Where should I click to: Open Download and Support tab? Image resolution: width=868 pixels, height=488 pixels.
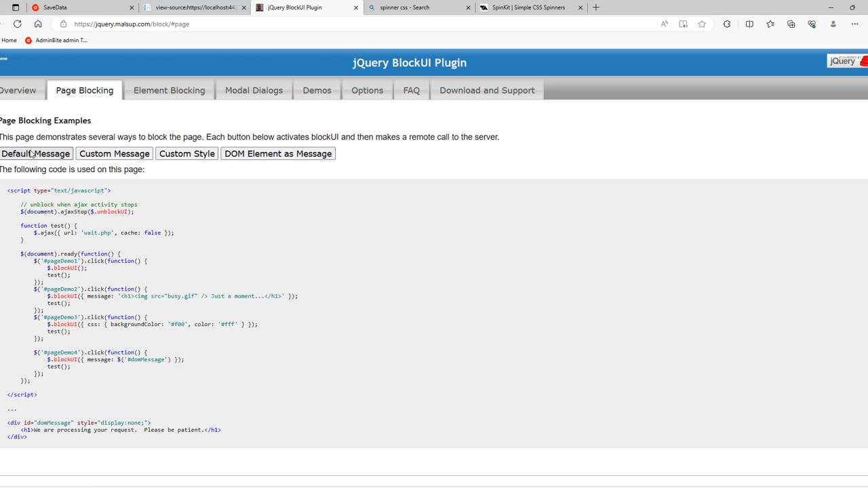click(x=487, y=90)
